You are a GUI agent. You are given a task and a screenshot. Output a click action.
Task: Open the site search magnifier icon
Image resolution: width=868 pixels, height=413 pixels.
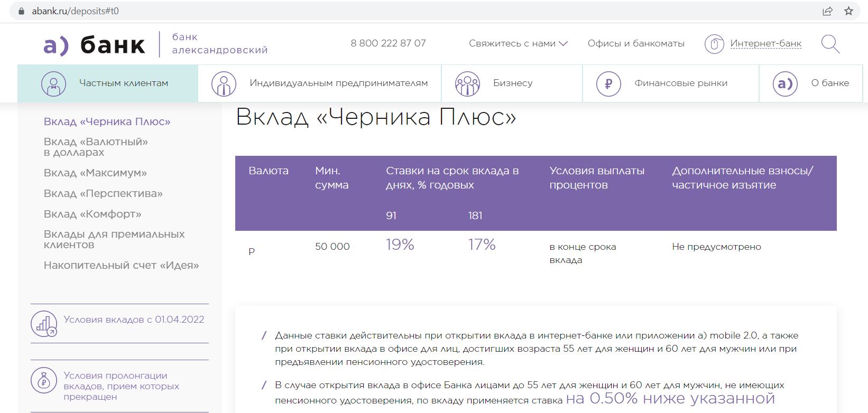[x=830, y=44]
